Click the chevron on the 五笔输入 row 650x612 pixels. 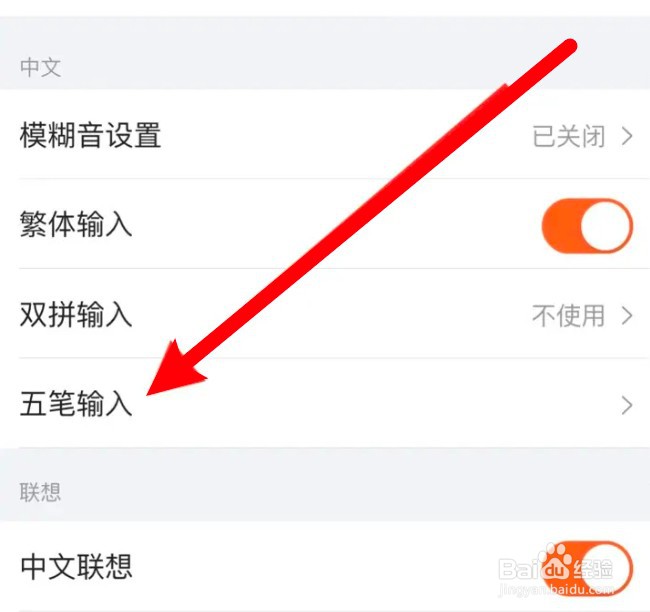tap(627, 405)
